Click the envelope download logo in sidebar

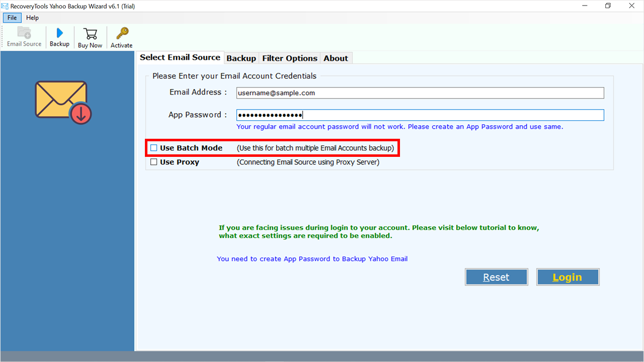point(63,102)
